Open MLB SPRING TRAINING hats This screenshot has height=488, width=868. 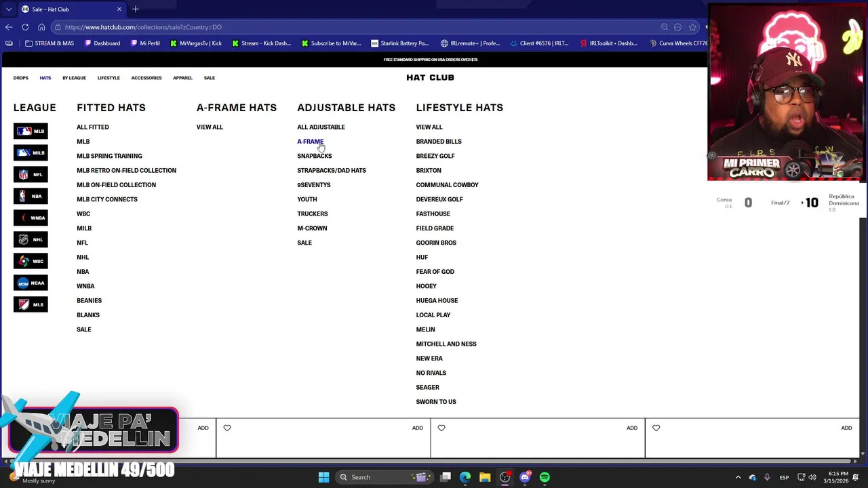109,156
